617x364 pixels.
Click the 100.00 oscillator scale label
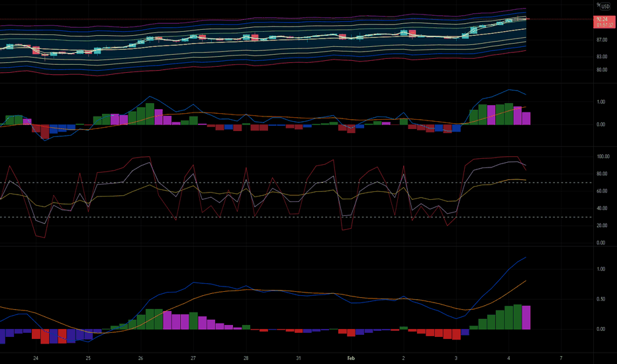pyautogui.click(x=603, y=157)
